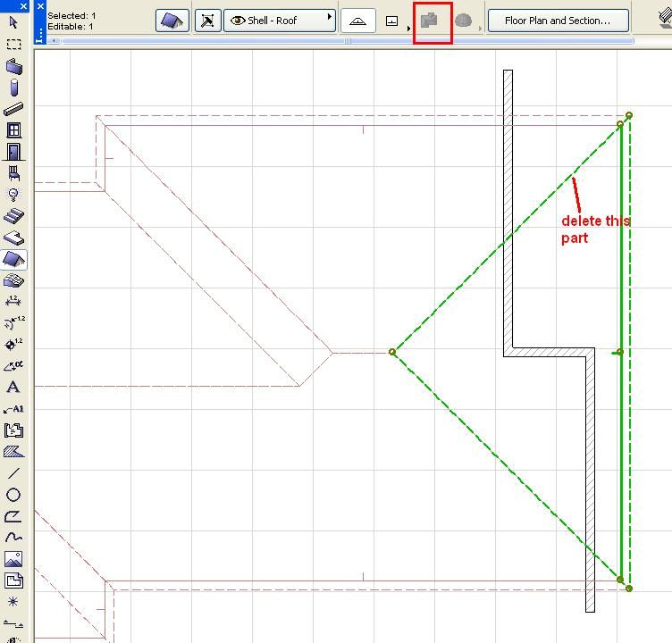Select the Stair tool
The width and height of the screenshot is (672, 643).
pyautogui.click(x=13, y=216)
